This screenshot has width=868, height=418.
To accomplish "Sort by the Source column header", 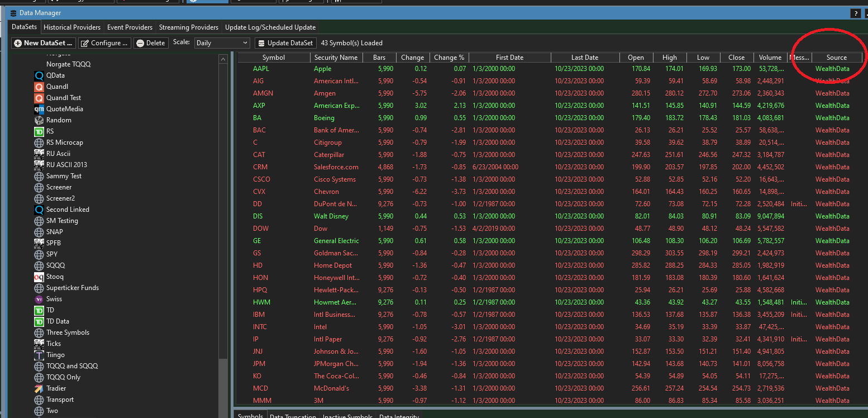I will [837, 58].
